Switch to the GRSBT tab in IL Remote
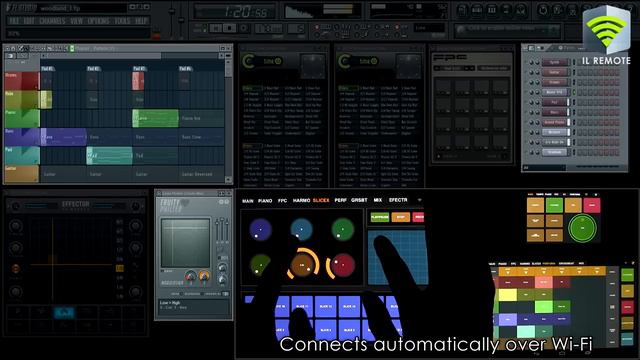640x360 pixels. click(359, 200)
